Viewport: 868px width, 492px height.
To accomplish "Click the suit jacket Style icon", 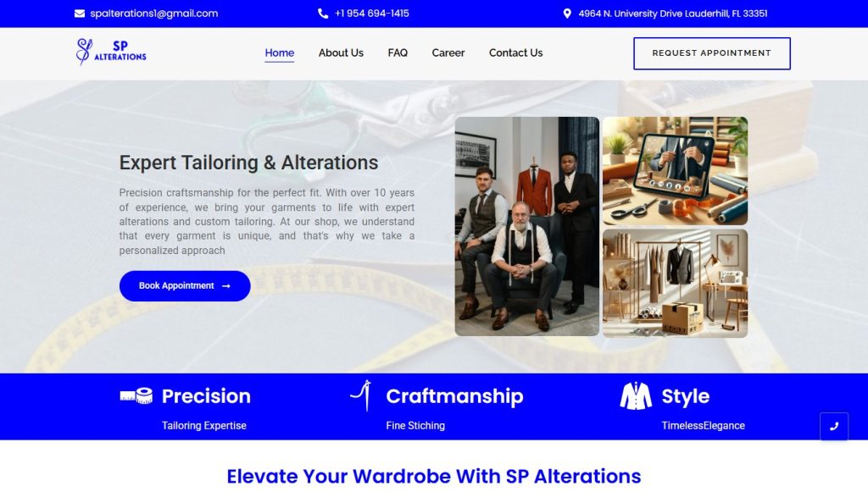I will (636, 395).
